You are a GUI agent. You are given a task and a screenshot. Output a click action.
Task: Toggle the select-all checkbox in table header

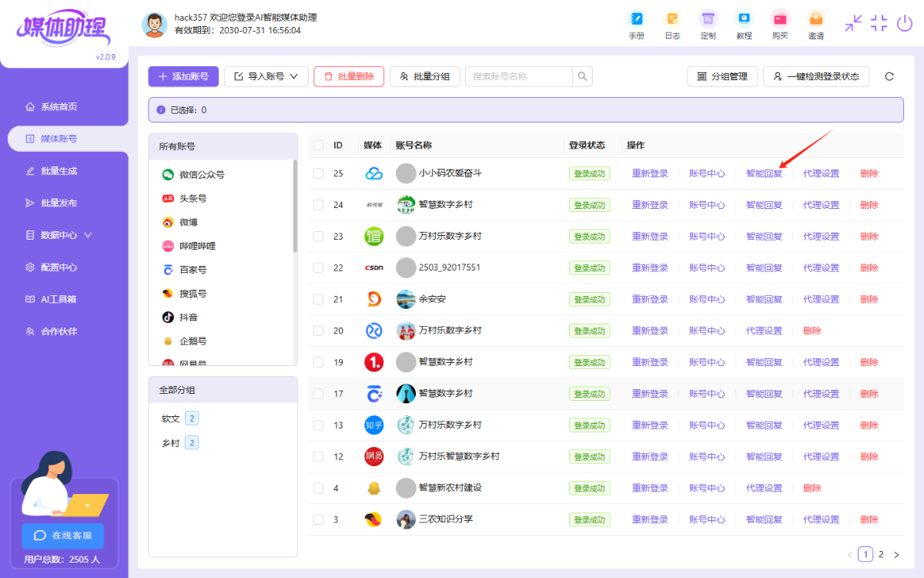(318, 145)
